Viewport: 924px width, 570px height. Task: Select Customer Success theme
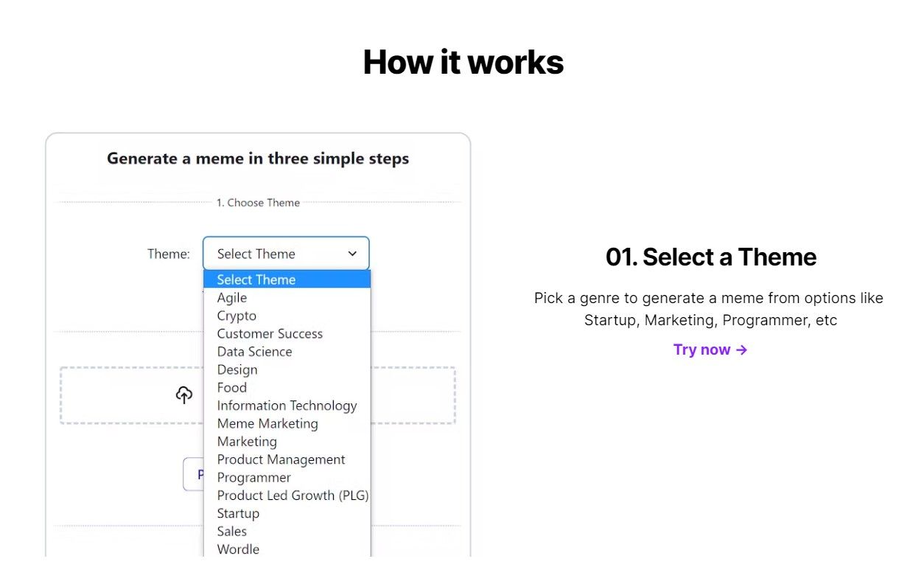pos(287,333)
